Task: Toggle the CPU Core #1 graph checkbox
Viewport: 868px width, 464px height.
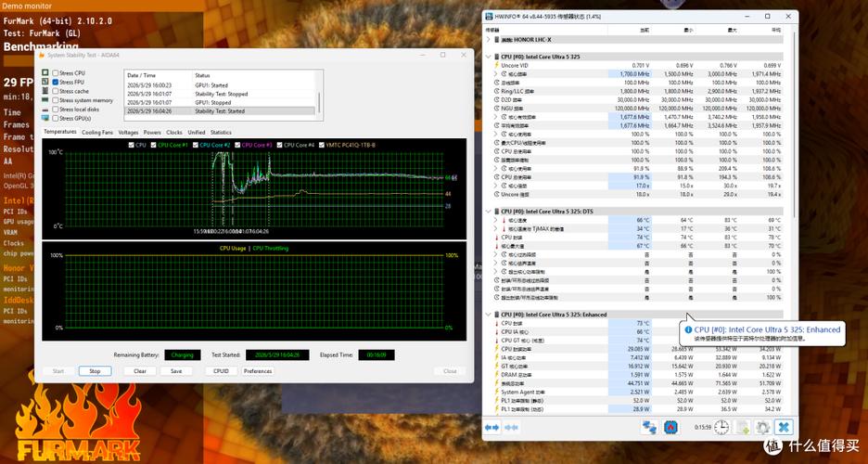Action: (x=153, y=145)
